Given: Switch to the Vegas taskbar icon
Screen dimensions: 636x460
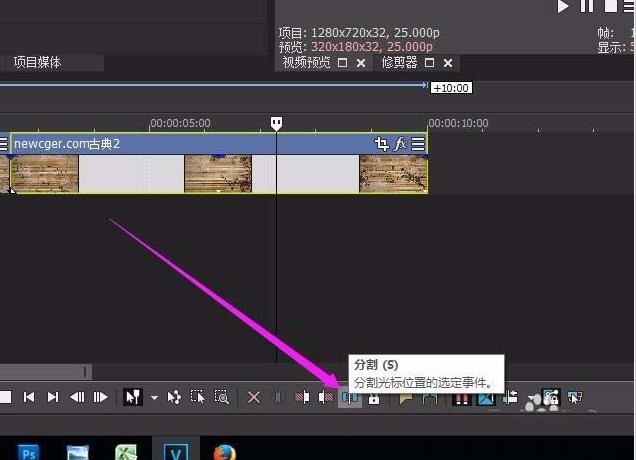Looking at the screenshot, I should click(x=176, y=451).
